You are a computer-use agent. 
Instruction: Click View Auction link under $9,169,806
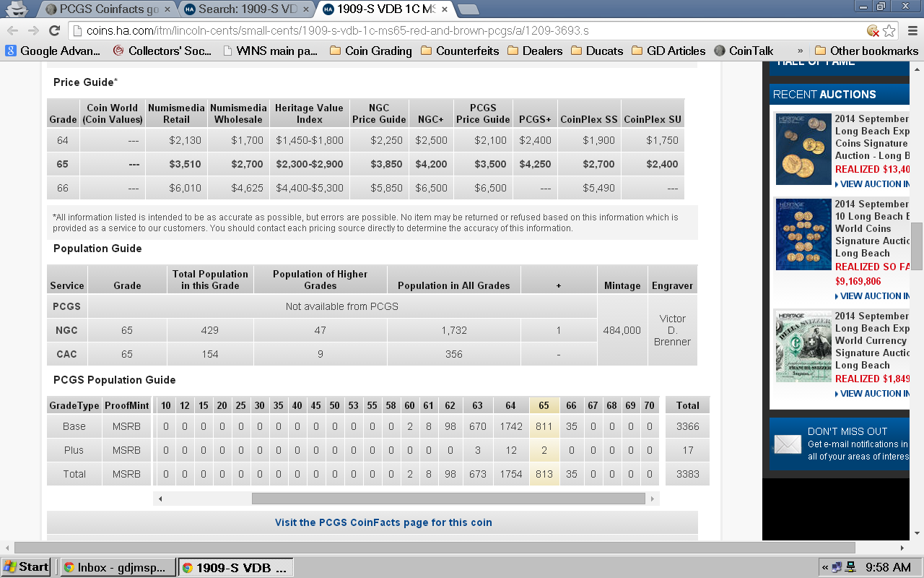[x=872, y=296]
